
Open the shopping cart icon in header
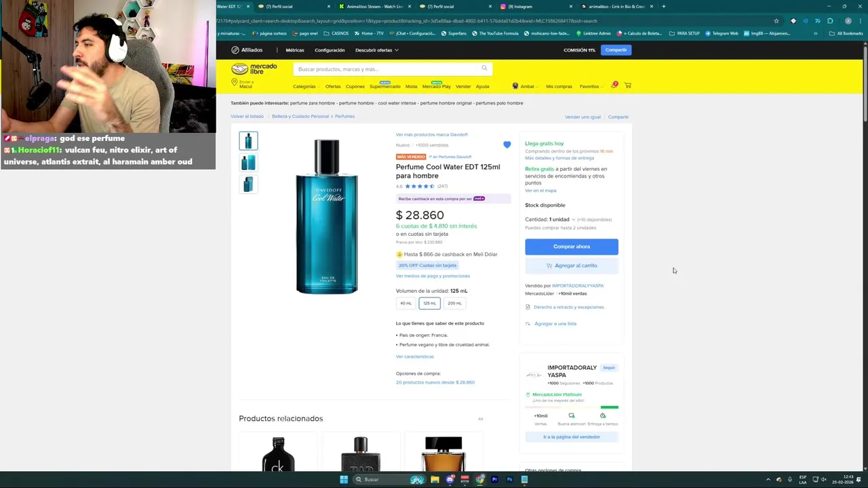628,85
